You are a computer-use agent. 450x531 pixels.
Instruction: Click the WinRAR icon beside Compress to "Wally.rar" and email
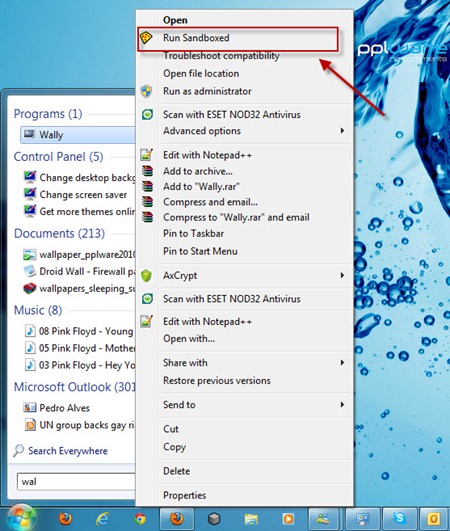(147, 217)
